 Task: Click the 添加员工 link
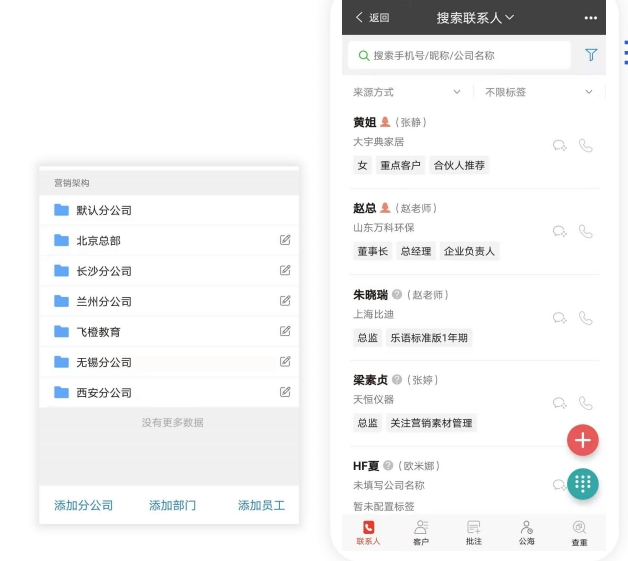pos(262,505)
